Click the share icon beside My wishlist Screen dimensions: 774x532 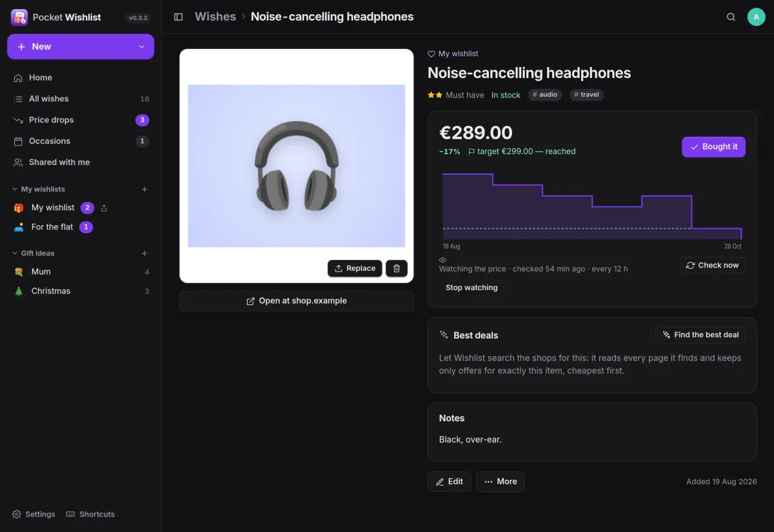point(104,208)
